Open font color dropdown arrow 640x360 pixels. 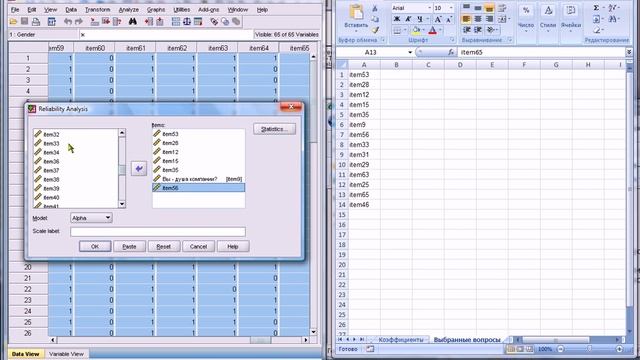(440, 30)
